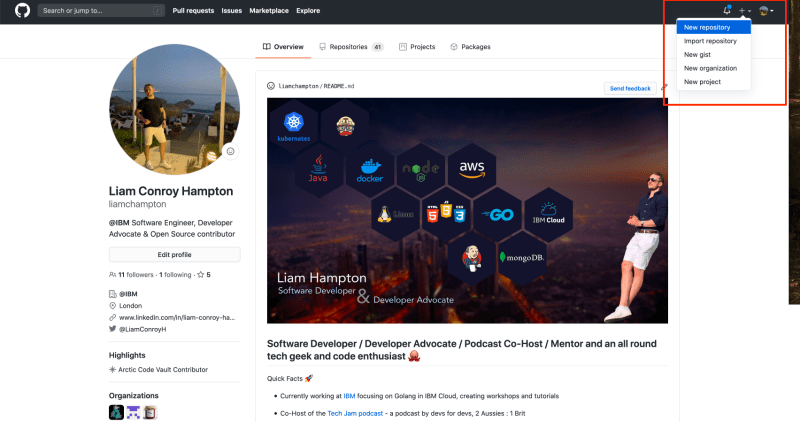Click the Java logo in banner

(318, 169)
